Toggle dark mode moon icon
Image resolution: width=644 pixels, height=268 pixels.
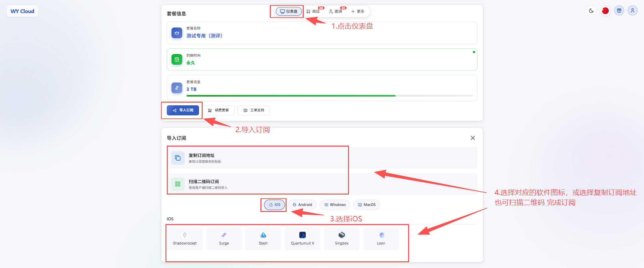coord(591,11)
